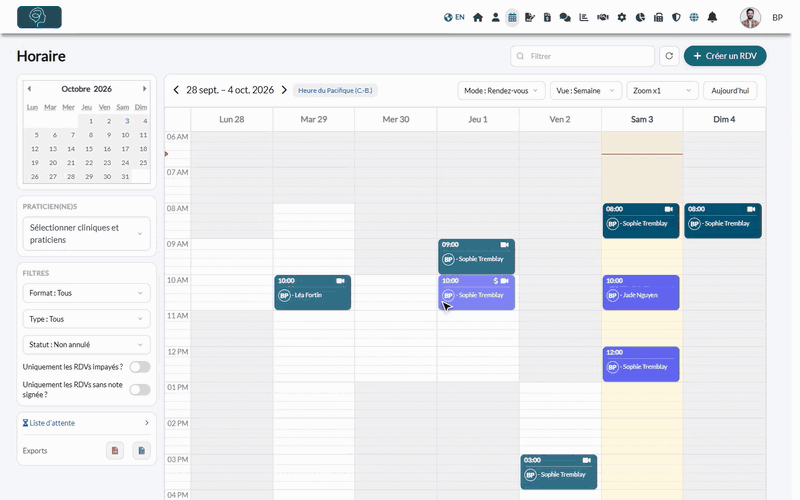Open Sophie Tremblay 08:00 appointment on Sunday
This screenshot has width=800, height=500.
723,221
